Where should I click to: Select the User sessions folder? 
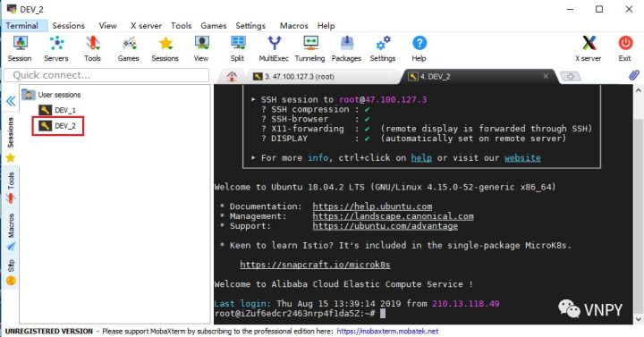[x=51, y=95]
